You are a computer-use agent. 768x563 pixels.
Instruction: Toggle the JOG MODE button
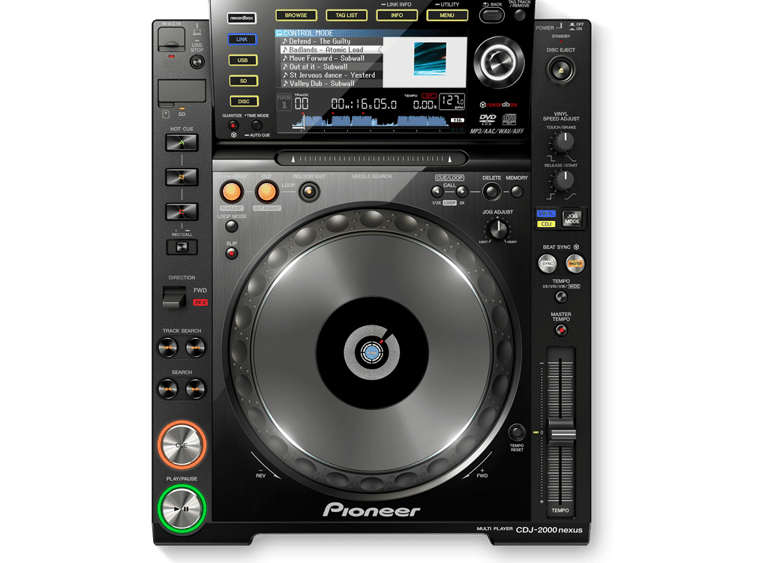572,219
